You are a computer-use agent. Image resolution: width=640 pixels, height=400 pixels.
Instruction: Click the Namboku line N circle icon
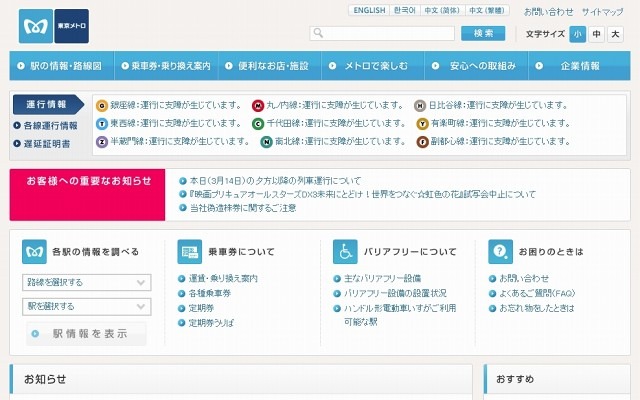coord(267,142)
